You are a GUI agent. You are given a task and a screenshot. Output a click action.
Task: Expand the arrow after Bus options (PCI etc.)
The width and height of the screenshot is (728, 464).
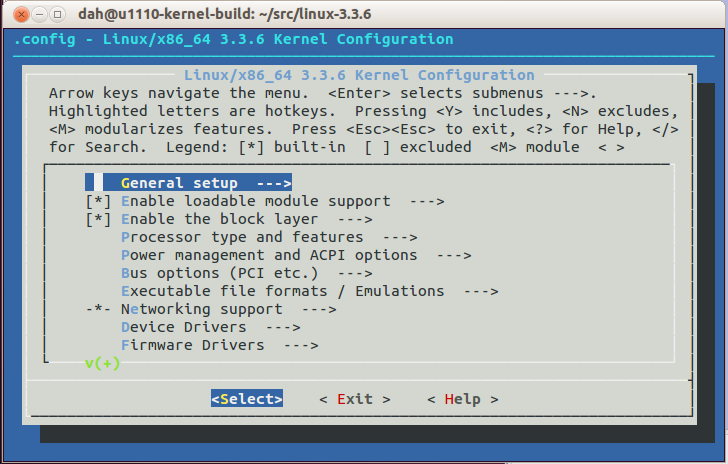tap(355, 273)
